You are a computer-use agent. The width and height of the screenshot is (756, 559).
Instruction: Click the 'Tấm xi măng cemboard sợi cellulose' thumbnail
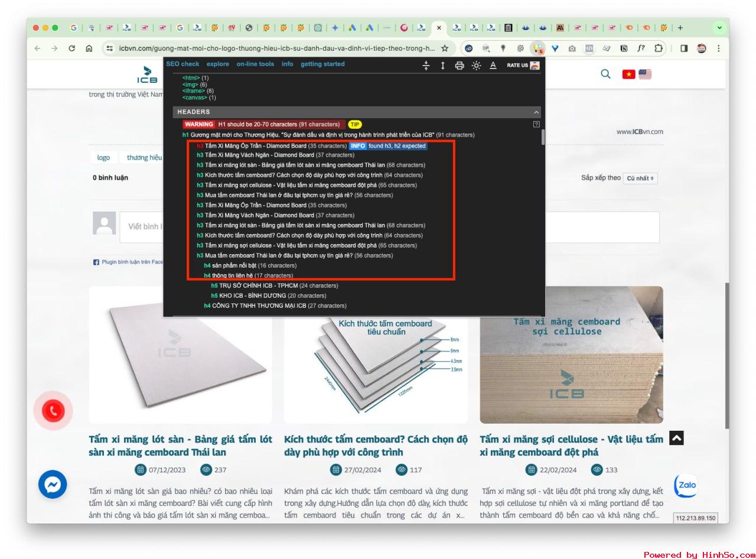571,355
